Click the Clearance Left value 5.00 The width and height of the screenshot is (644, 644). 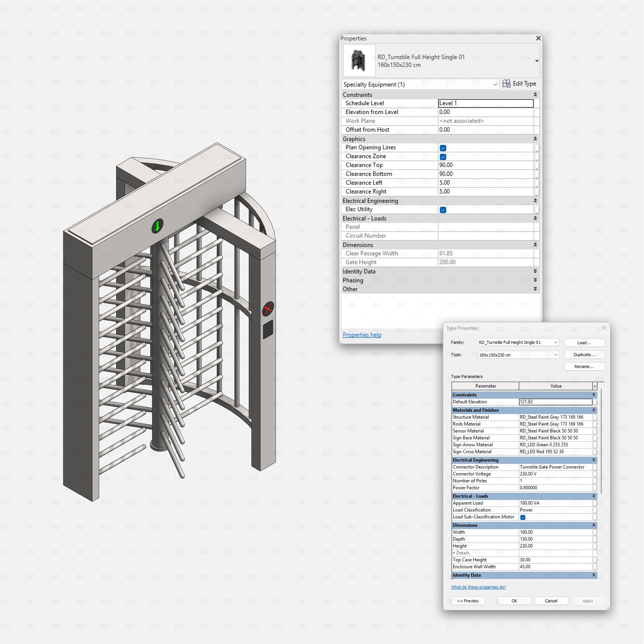click(486, 183)
